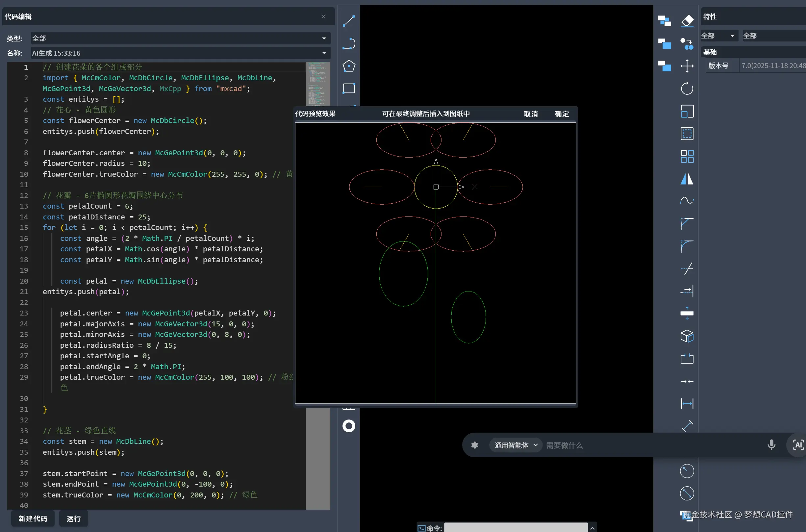Select the Polygon drawing tool
Image resolution: width=806 pixels, height=532 pixels.
tap(349, 66)
